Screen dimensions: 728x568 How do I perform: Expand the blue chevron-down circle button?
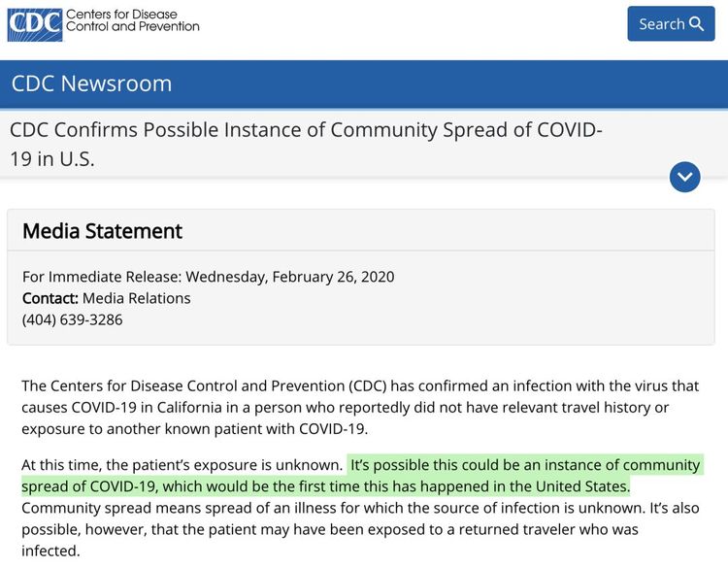[x=685, y=177]
